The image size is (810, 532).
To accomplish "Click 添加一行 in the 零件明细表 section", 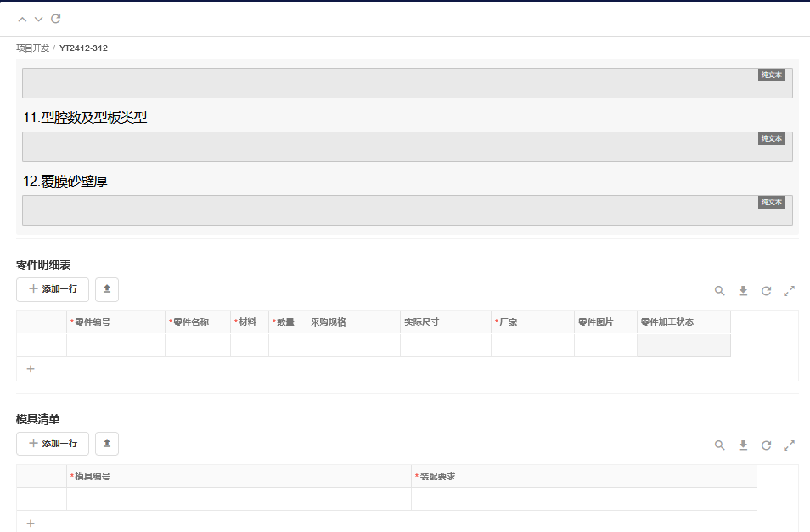I will click(x=52, y=289).
